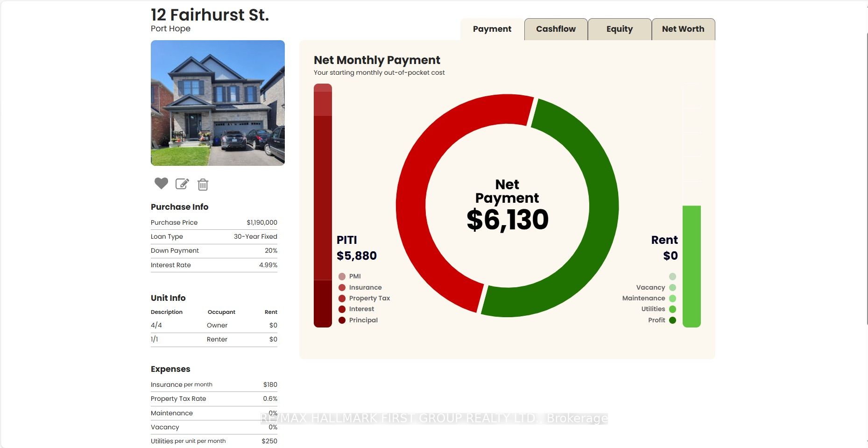
Task: Click the Rent $0 amount
Action: (x=670, y=256)
